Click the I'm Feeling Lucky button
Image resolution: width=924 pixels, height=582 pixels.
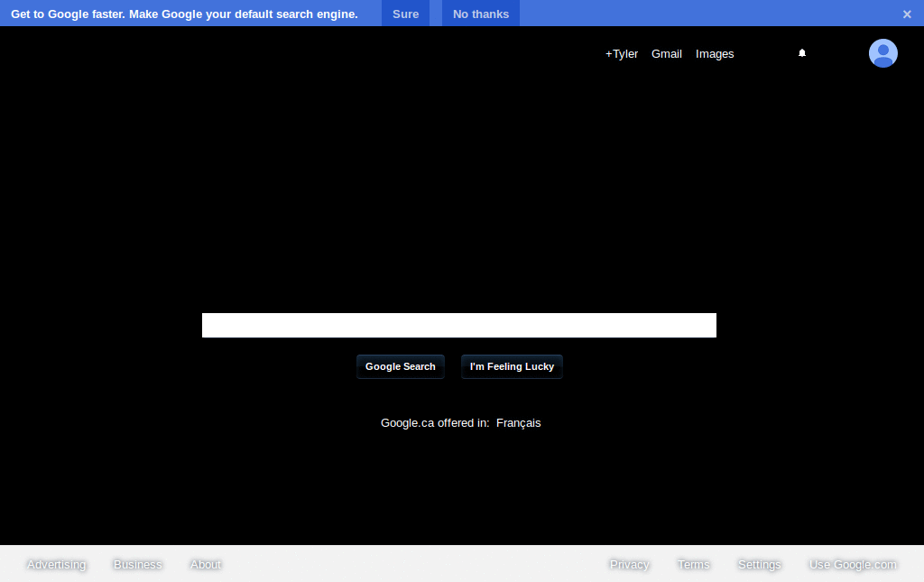click(x=512, y=366)
